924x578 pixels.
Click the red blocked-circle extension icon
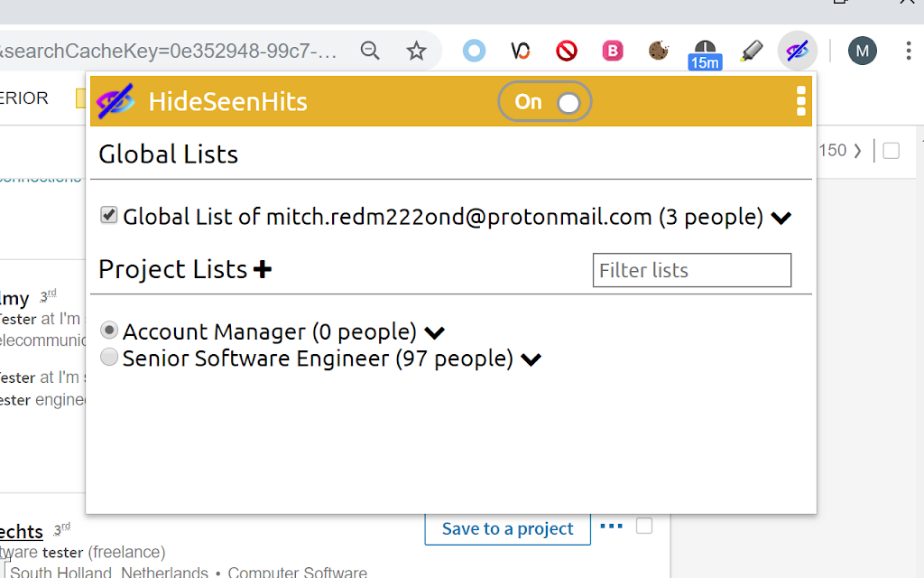click(x=567, y=51)
